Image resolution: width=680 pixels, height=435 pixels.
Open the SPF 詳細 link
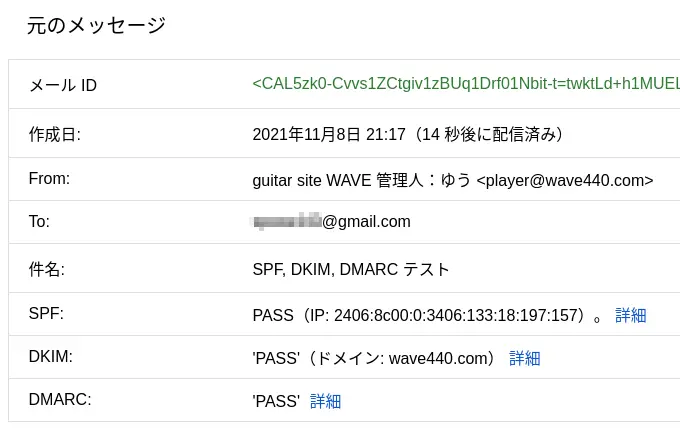631,315
